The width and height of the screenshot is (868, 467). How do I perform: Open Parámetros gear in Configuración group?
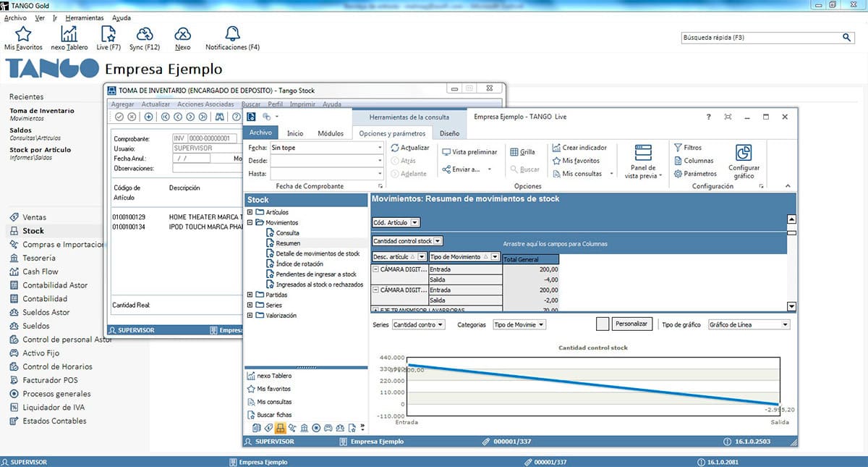(x=694, y=174)
